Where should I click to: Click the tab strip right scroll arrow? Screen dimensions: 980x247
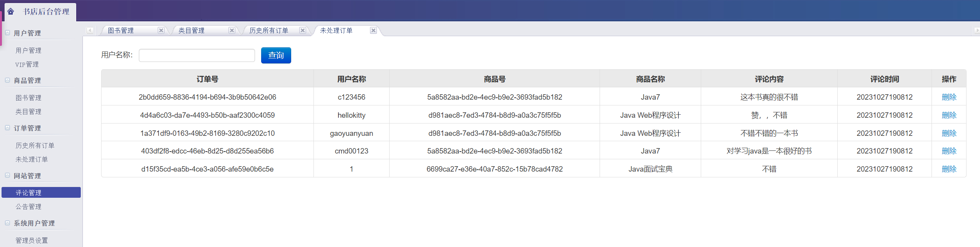point(977,30)
